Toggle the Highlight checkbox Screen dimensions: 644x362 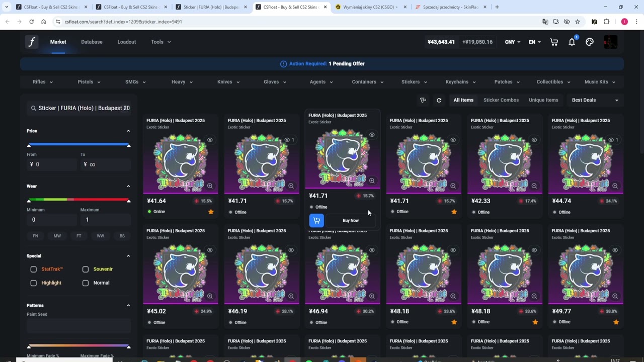pos(34,283)
